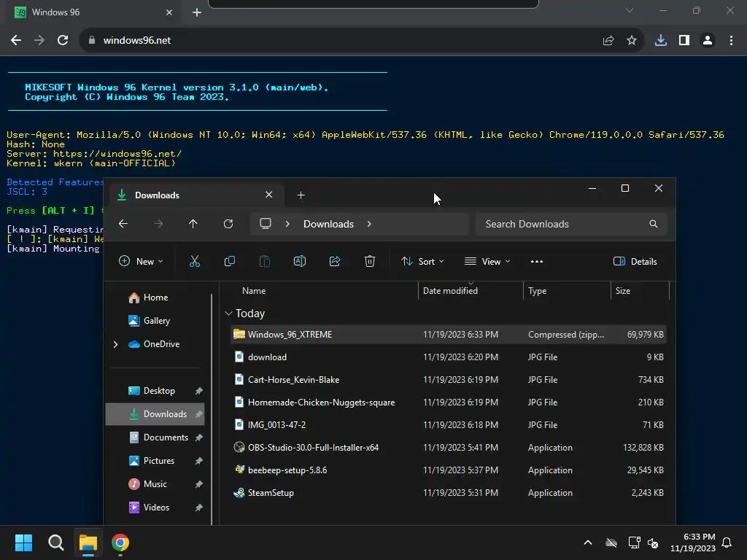Open Videos in the navigation pane
The image size is (747, 560).
point(155,507)
